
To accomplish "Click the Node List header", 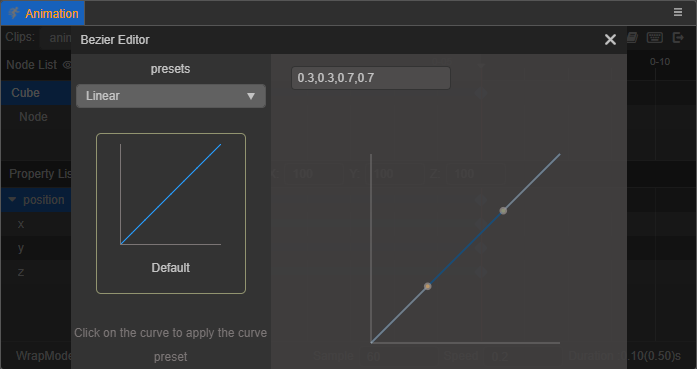I will [x=31, y=65].
